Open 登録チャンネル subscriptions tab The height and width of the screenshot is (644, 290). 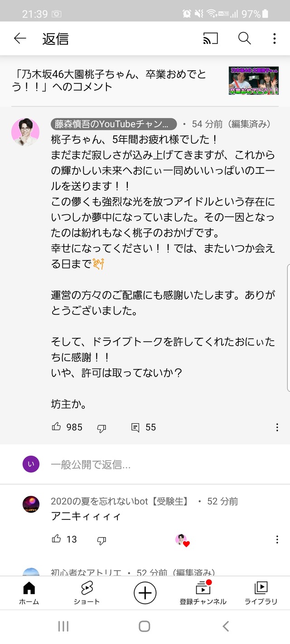click(203, 594)
